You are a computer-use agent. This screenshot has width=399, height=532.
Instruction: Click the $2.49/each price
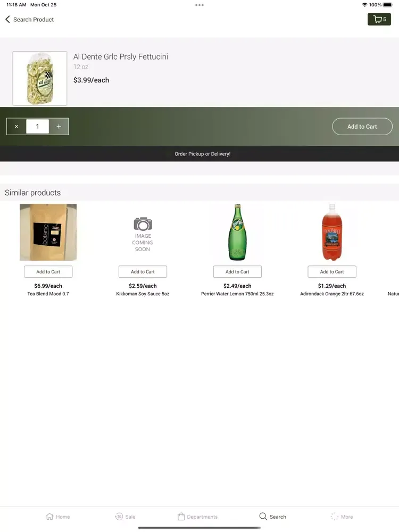237,286
